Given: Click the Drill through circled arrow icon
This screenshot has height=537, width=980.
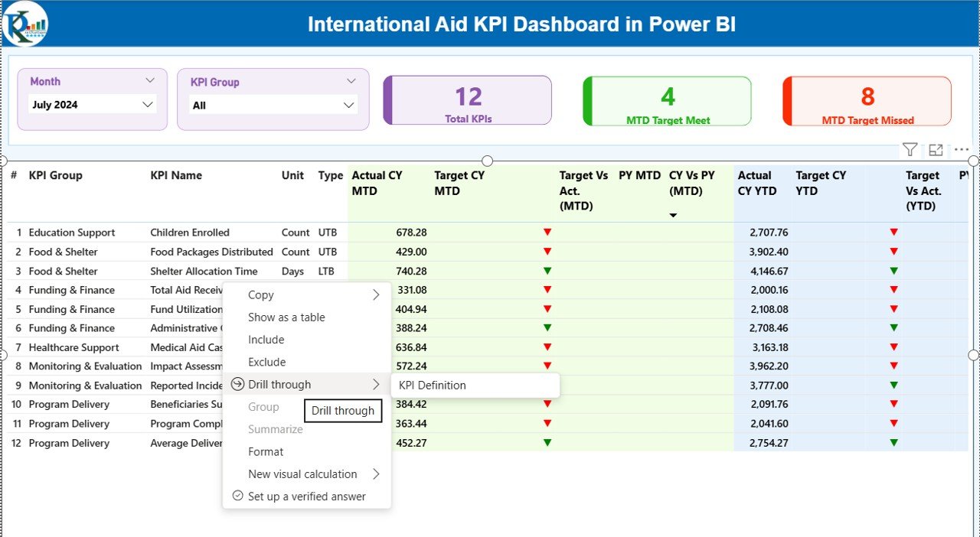Looking at the screenshot, I should pyautogui.click(x=237, y=384).
